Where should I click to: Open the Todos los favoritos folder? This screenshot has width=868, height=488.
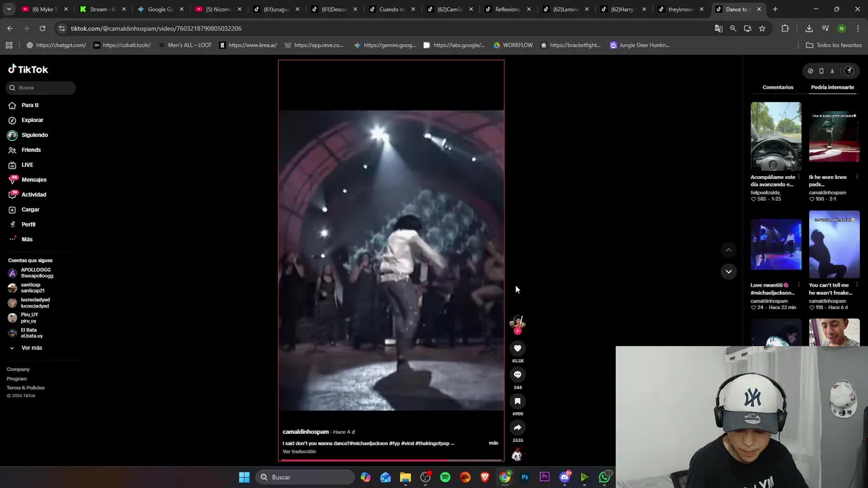point(833,45)
